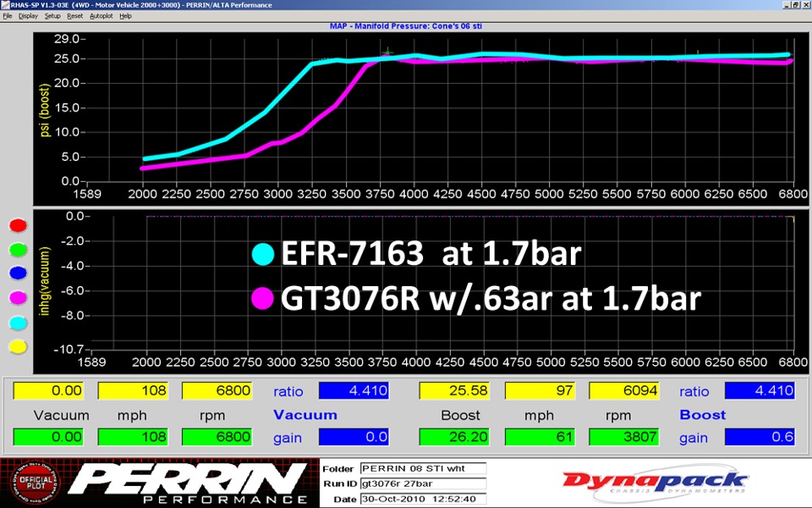Click the Boost gain value 0.6
Screen dimensions: 812x508
(x=760, y=437)
